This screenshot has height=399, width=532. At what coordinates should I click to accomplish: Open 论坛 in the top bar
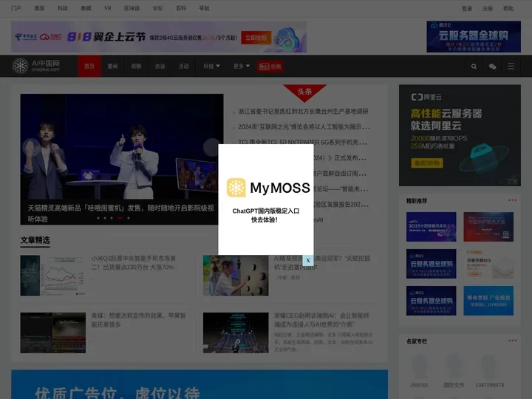[158, 8]
